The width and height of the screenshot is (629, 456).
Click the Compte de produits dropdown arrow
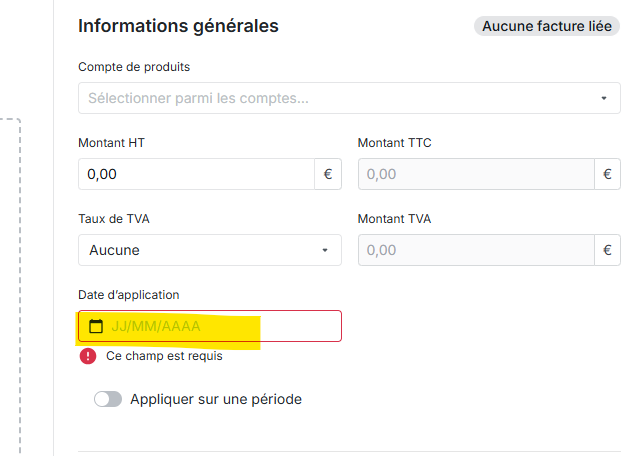tap(604, 98)
